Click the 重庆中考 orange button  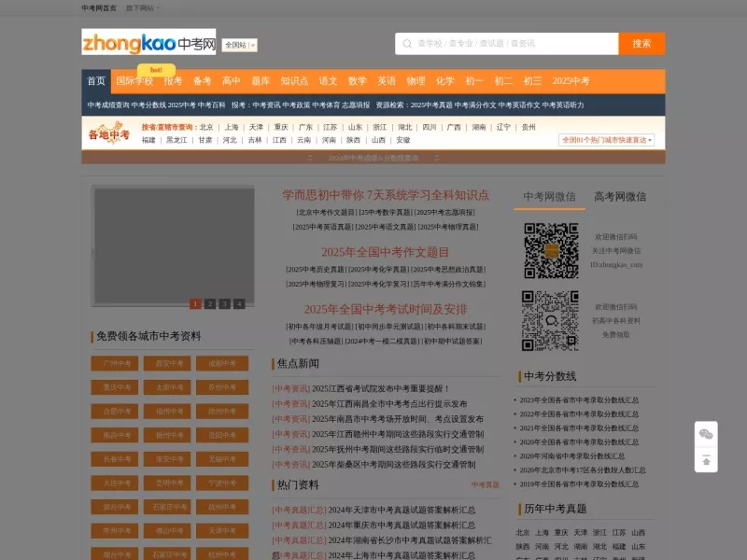click(115, 387)
